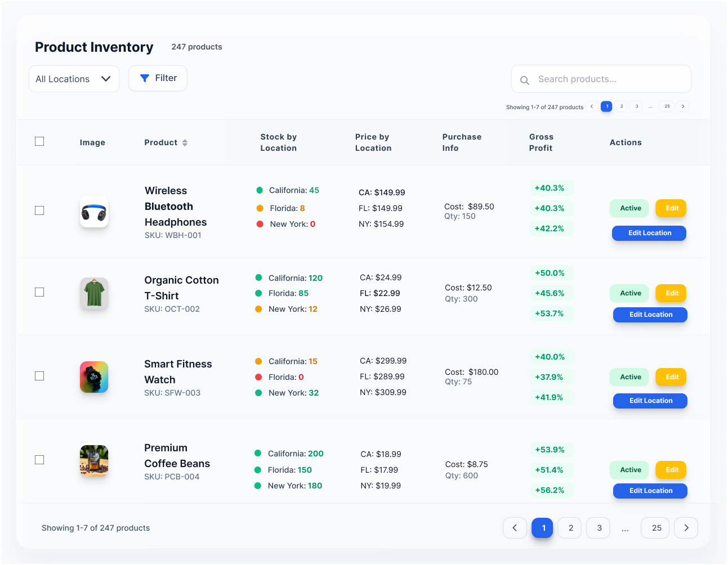The image size is (728, 565).
Task: Open the All Locations dropdown
Action: tap(74, 79)
